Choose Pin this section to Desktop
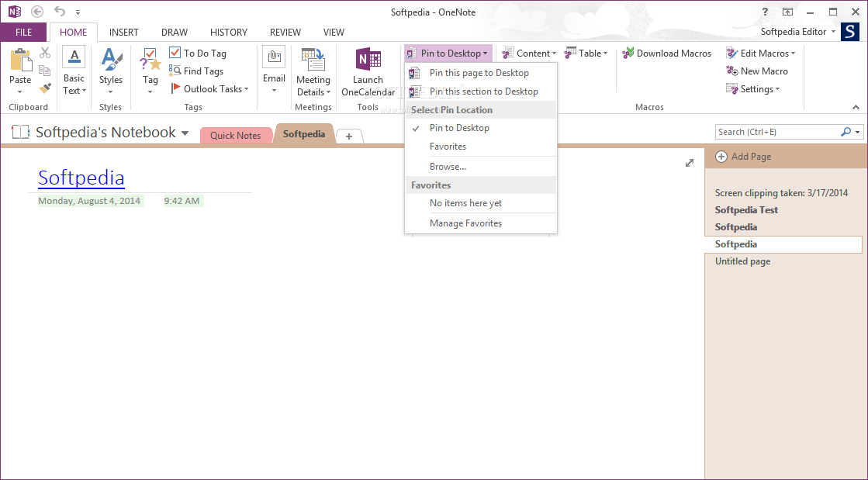This screenshot has height=480, width=868. click(480, 92)
